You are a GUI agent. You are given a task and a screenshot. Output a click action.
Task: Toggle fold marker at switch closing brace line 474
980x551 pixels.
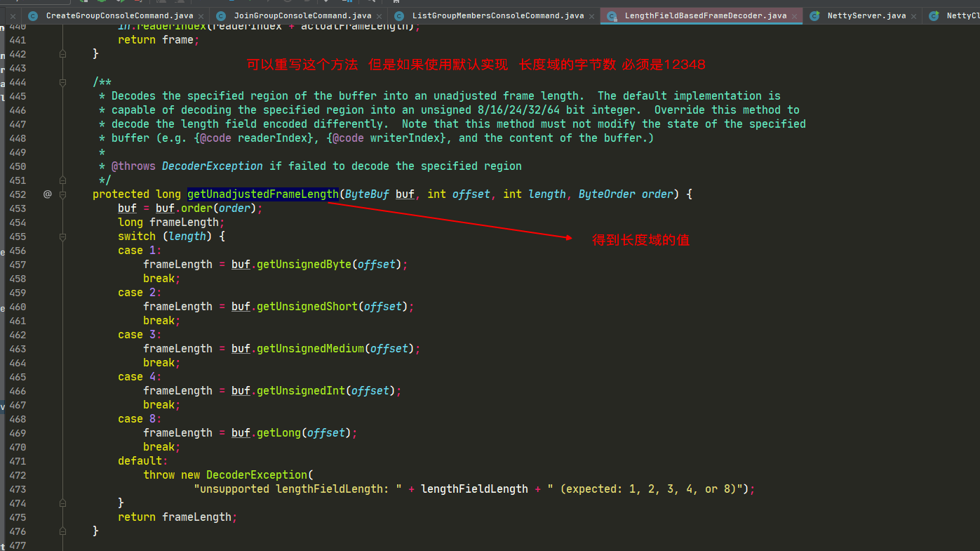(x=62, y=503)
